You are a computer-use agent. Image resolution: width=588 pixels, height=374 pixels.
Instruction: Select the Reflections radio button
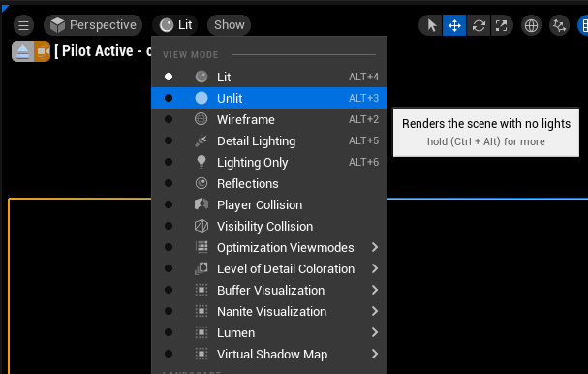169,183
